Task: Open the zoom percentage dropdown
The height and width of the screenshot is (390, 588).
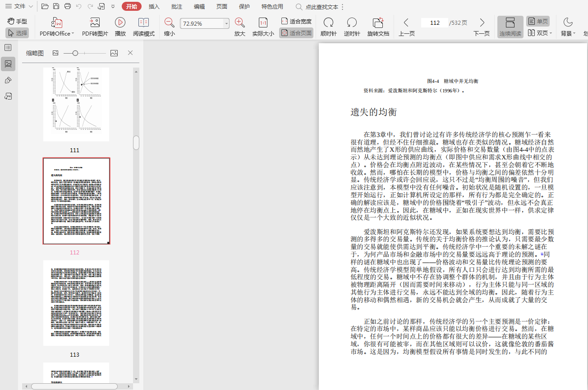Action: [x=226, y=23]
